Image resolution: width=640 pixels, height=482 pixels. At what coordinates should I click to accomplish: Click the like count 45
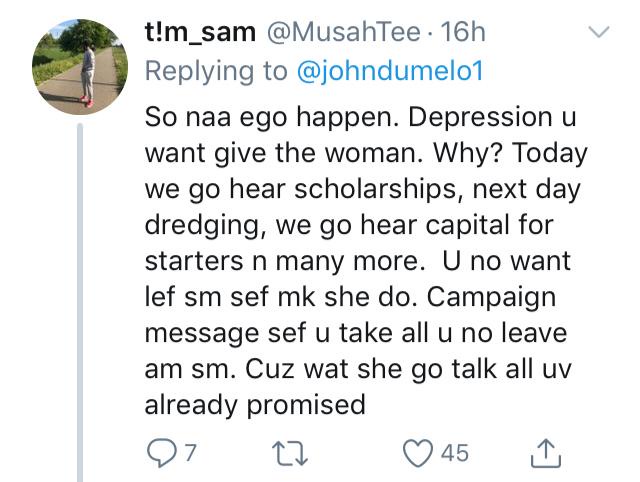tap(453, 453)
